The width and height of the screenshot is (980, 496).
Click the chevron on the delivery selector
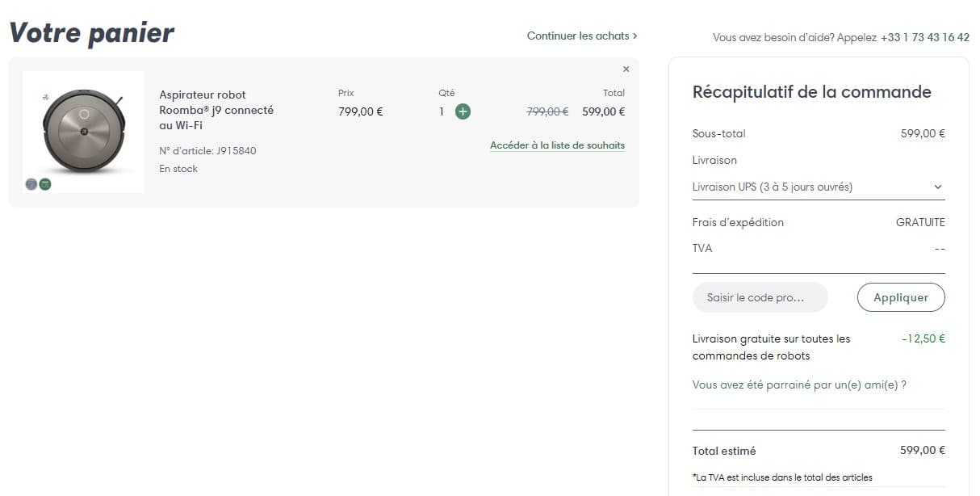click(x=937, y=187)
